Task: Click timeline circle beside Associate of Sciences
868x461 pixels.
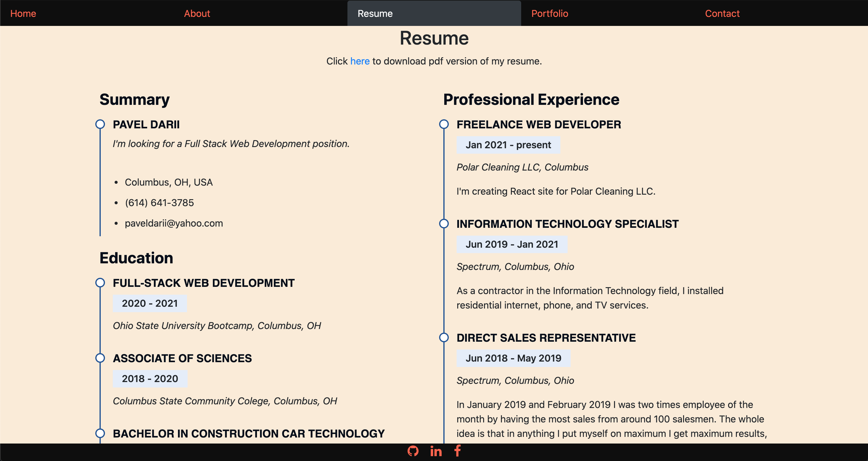Action: point(100,358)
